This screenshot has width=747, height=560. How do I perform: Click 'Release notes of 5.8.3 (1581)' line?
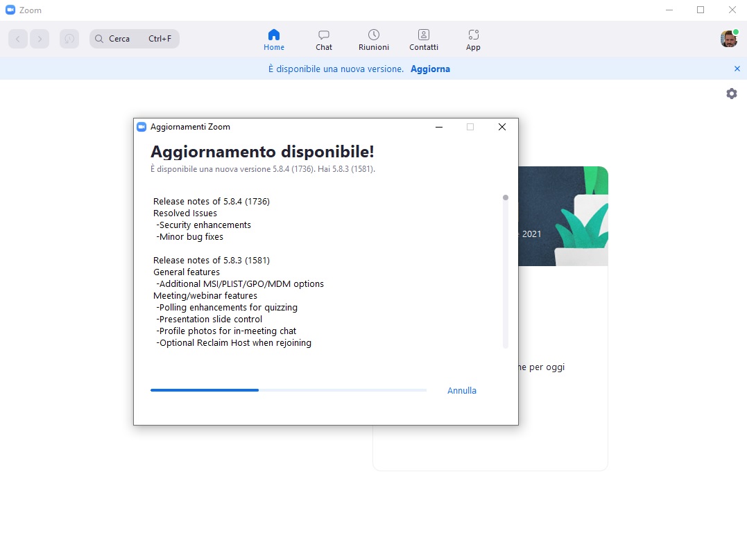tap(212, 261)
